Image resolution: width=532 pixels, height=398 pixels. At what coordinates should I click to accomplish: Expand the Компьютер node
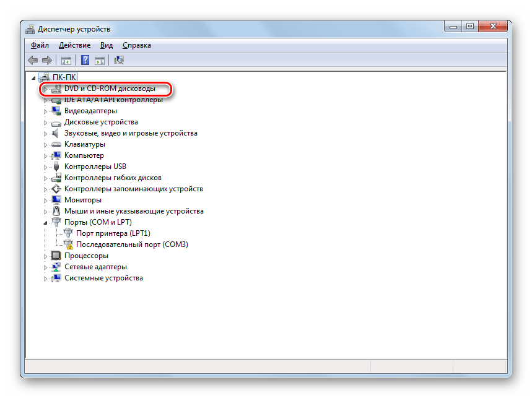point(45,156)
